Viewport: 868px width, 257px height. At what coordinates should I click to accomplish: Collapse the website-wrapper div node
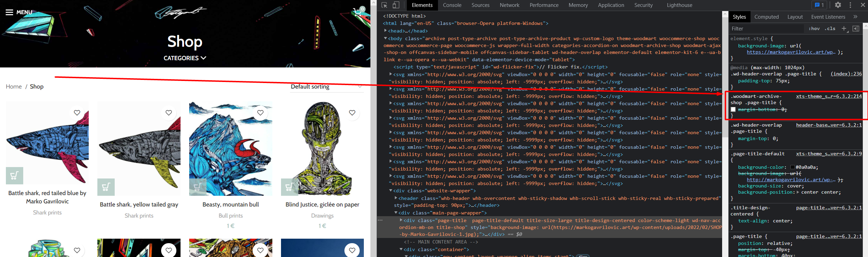pos(391,191)
